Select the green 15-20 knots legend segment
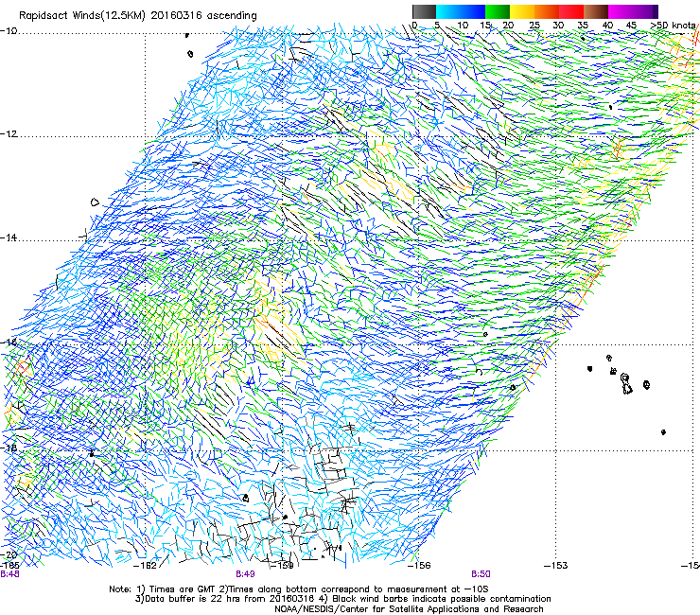 pos(498,11)
